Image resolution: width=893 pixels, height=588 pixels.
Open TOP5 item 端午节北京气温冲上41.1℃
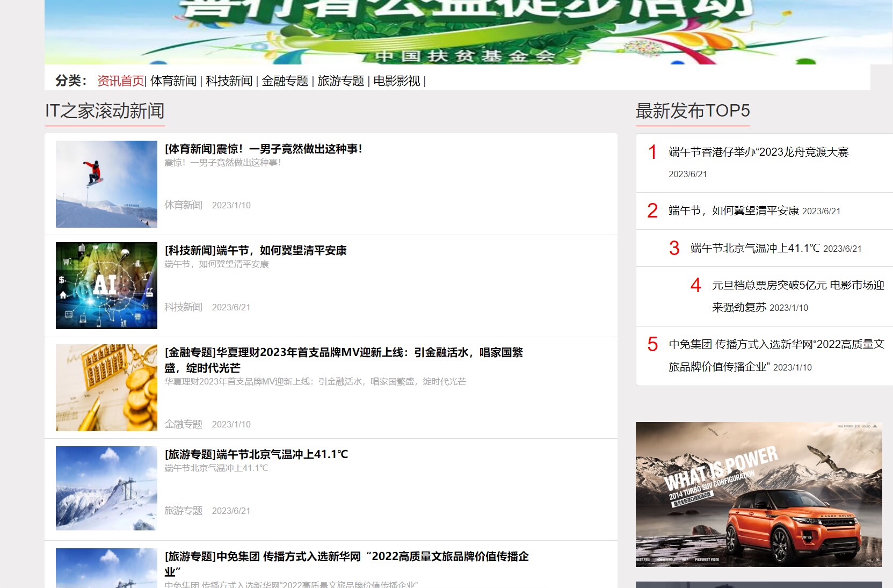tap(755, 248)
